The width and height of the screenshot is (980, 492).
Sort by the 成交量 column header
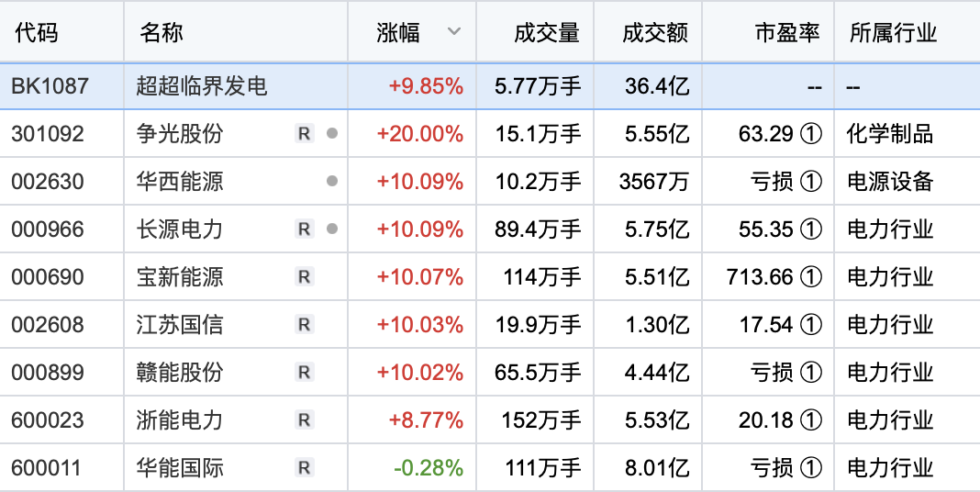coord(547,33)
